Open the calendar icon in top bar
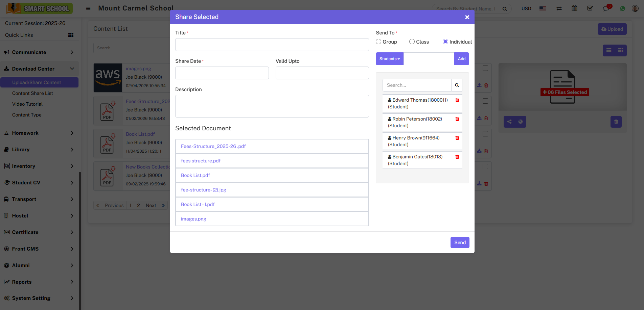 574,8
